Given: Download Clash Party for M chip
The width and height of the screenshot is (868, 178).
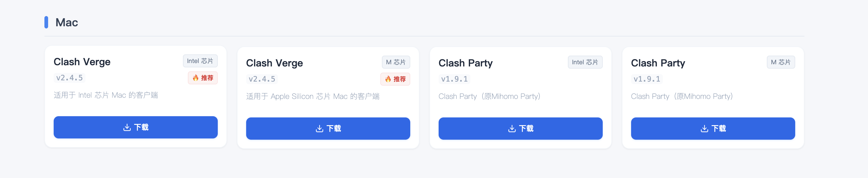Looking at the screenshot, I should tap(713, 129).
